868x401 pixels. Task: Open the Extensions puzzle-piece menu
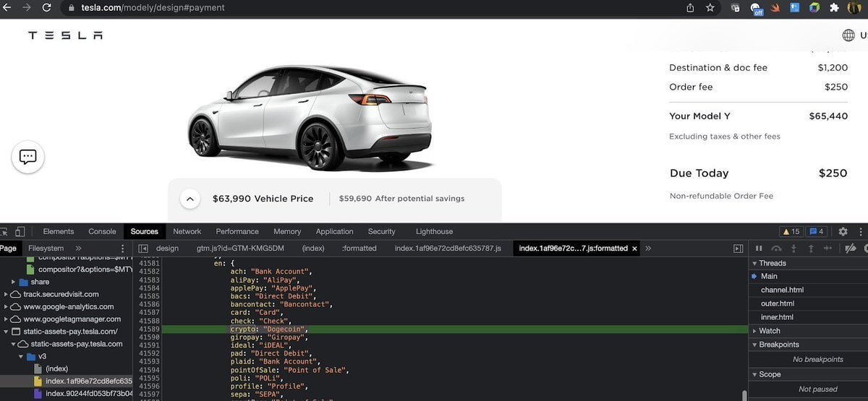click(x=834, y=8)
